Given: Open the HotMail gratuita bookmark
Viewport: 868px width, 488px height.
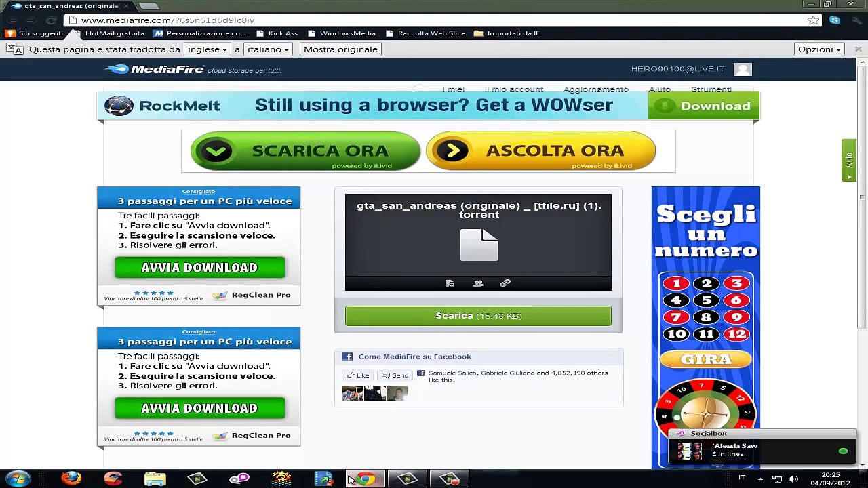Looking at the screenshot, I should pyautogui.click(x=108, y=33).
